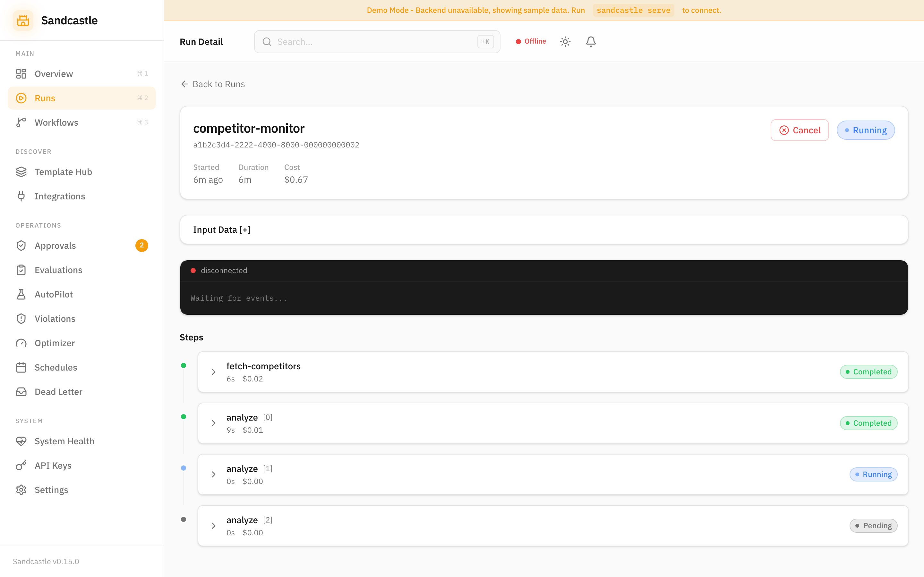The image size is (924, 577).
Task: Expand the Input Data section
Action: tap(222, 229)
